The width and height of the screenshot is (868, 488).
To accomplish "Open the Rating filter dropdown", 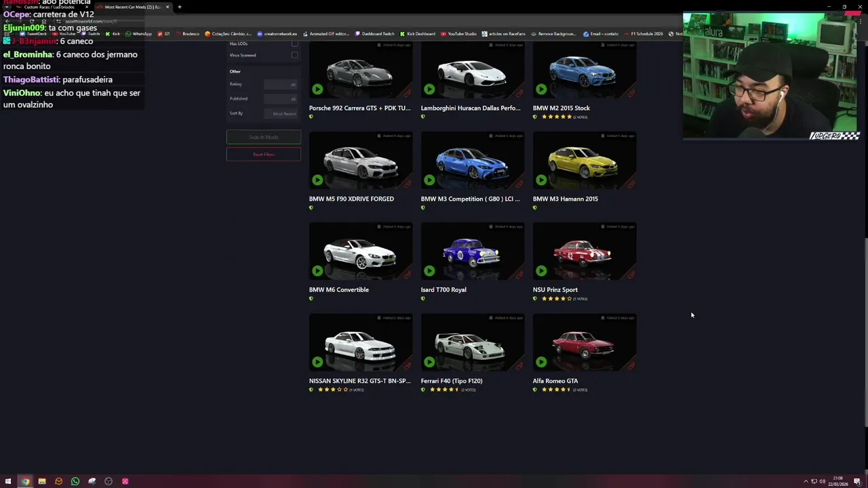I will (x=281, y=84).
